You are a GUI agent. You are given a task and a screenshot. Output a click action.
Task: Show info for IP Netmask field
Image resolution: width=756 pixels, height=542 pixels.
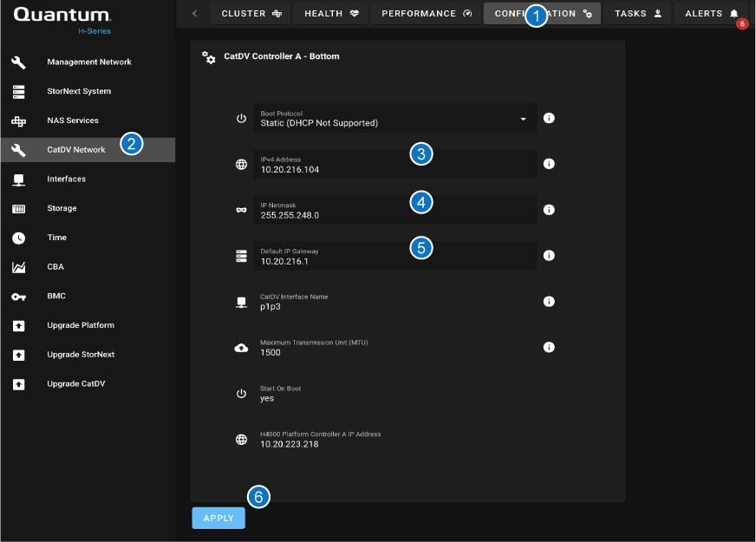click(549, 210)
